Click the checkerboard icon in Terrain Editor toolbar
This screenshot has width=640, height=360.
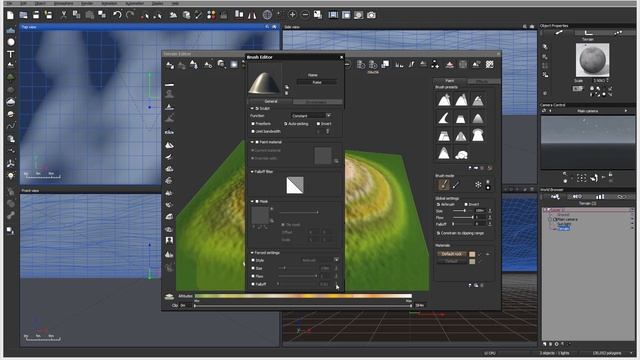click(x=489, y=64)
